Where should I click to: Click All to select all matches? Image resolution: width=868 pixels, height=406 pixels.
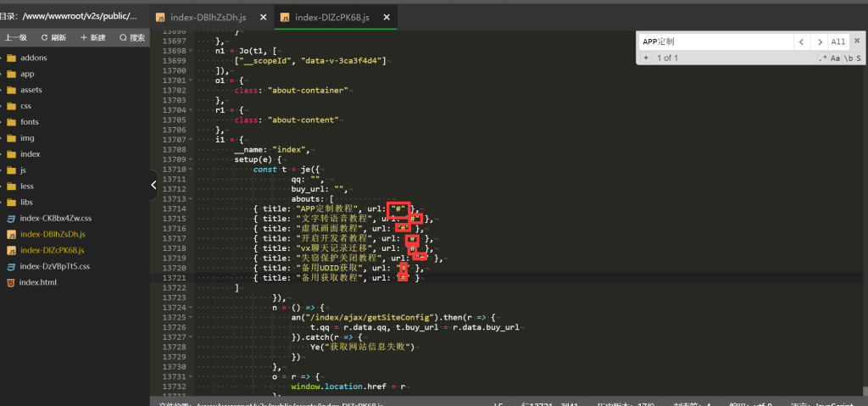838,42
